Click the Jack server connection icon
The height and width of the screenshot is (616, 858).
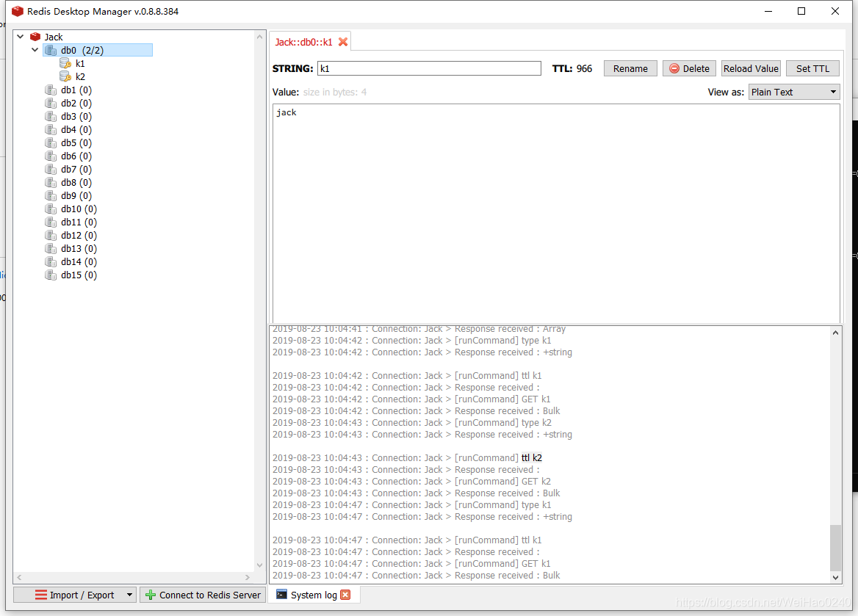coord(35,36)
